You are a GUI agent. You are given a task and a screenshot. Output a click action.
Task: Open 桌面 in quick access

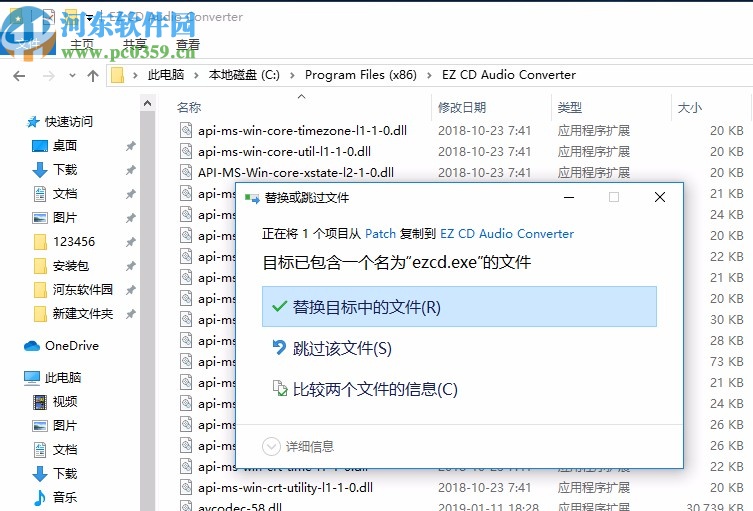(65, 146)
